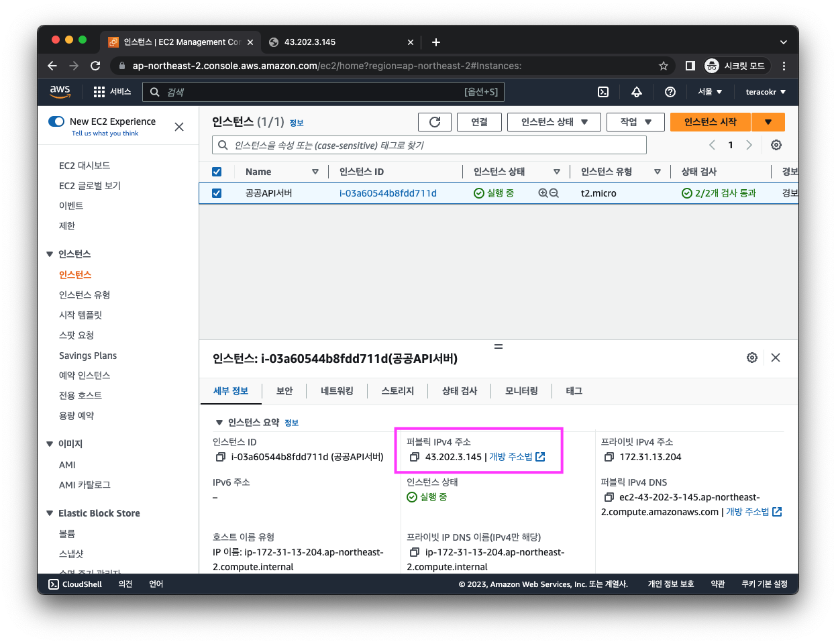Open the notifications bell icon

pos(637,92)
